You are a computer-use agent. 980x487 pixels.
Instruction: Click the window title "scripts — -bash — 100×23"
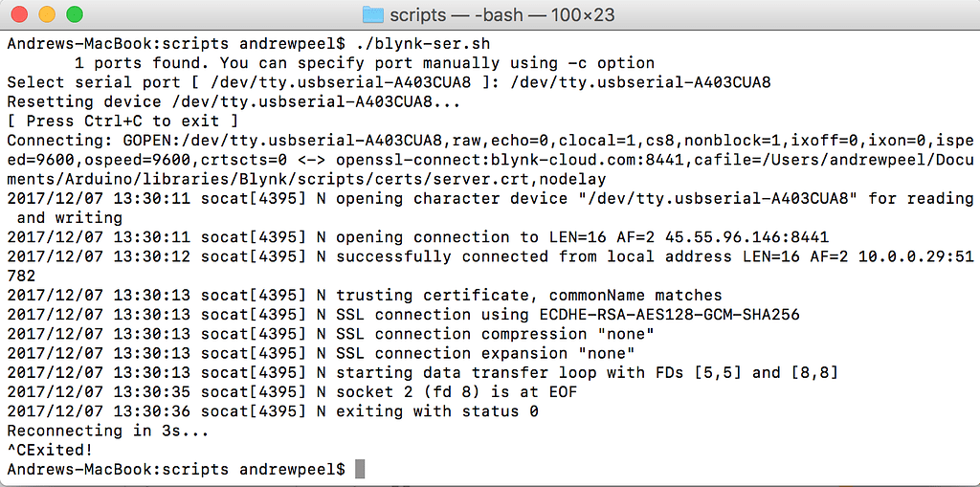[x=501, y=14]
